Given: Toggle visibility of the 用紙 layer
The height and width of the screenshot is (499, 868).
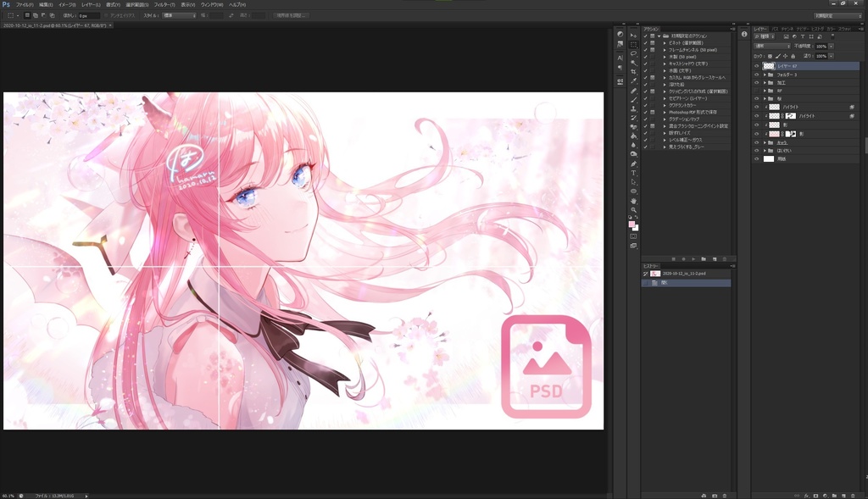Looking at the screenshot, I should (757, 159).
